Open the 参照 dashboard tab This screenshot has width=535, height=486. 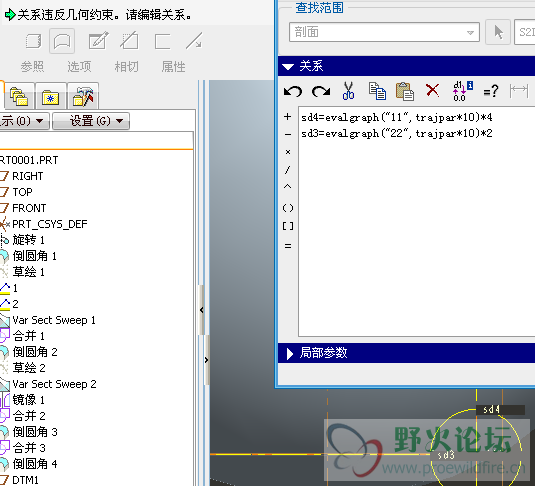pos(32,66)
